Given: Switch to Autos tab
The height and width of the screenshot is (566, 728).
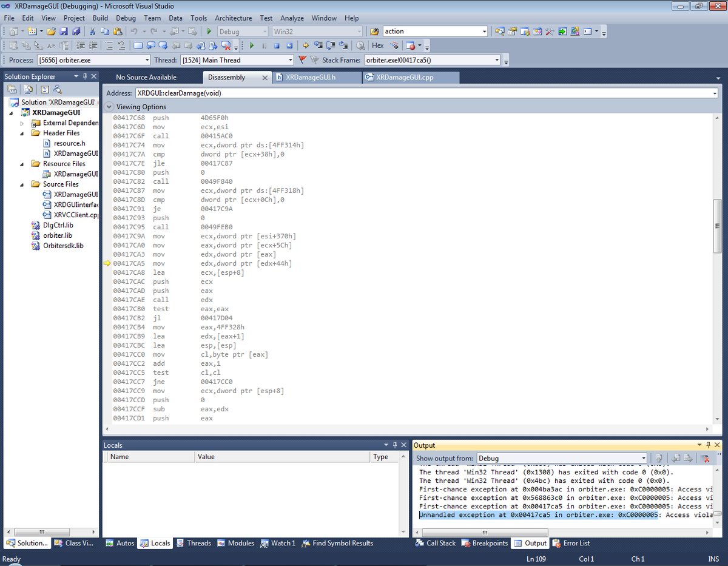Looking at the screenshot, I should tap(120, 543).
